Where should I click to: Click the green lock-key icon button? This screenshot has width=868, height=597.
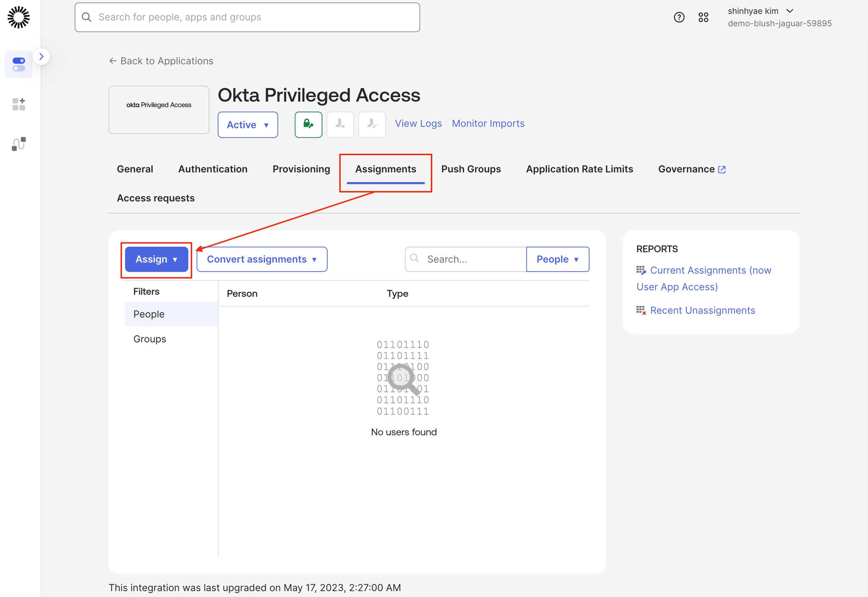point(308,124)
